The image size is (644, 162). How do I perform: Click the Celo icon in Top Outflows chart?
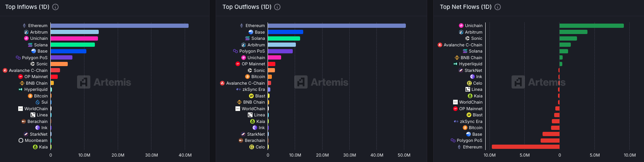[x=252, y=147]
